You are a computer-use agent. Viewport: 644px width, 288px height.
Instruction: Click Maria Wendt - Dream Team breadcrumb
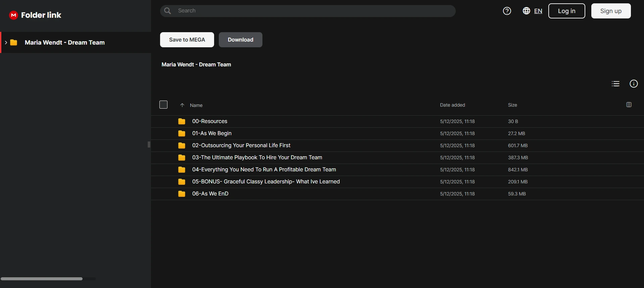196,64
